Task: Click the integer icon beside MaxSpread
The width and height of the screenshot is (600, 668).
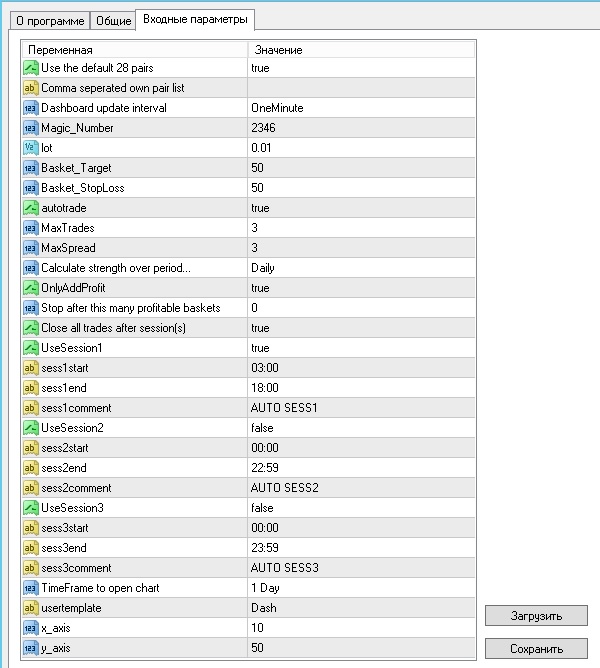Action: 31,248
